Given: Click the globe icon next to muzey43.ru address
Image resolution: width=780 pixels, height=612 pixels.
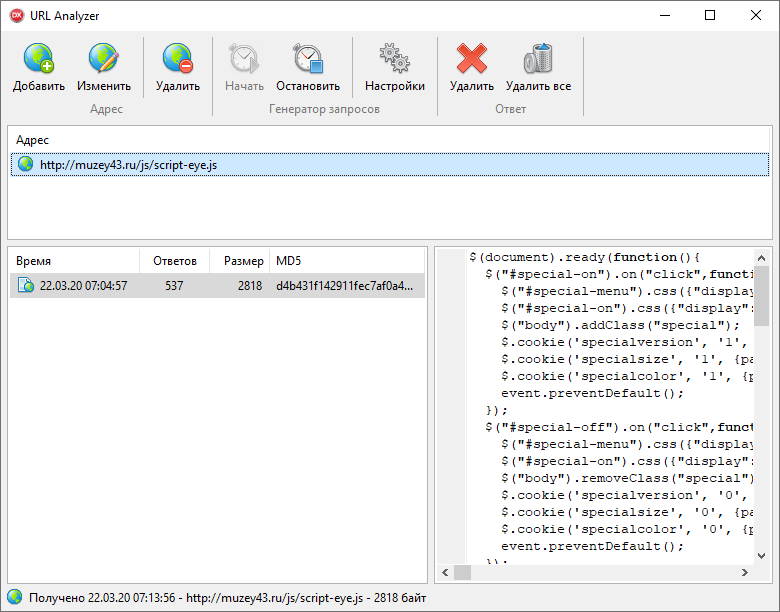Looking at the screenshot, I should [25, 164].
